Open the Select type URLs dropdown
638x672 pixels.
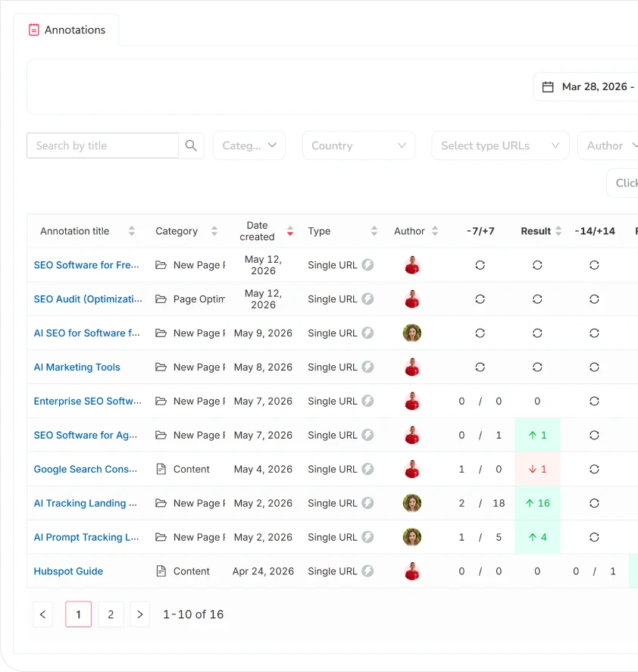point(500,145)
